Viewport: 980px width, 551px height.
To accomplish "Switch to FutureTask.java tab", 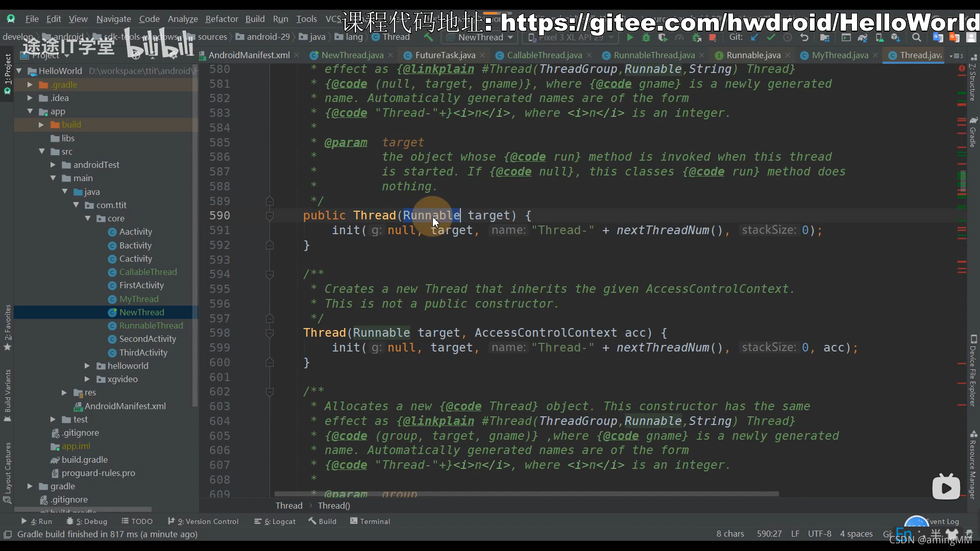I will point(445,55).
